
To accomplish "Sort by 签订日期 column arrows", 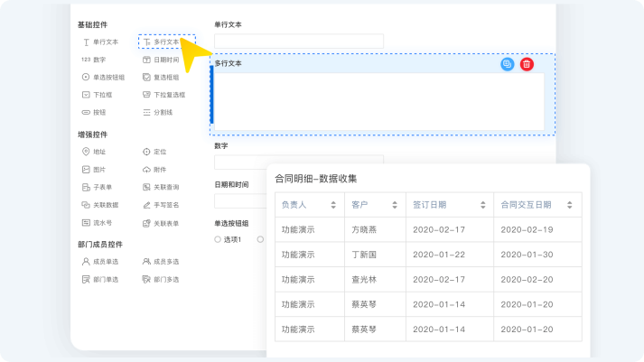I will [x=483, y=205].
